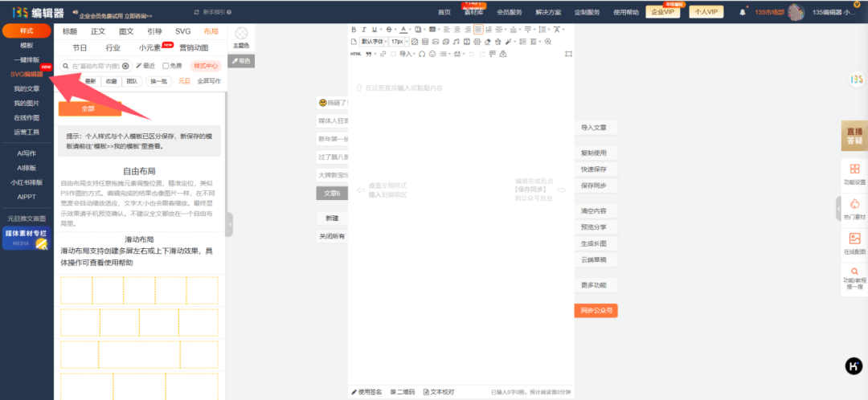Select the 标题 tab

[70, 31]
